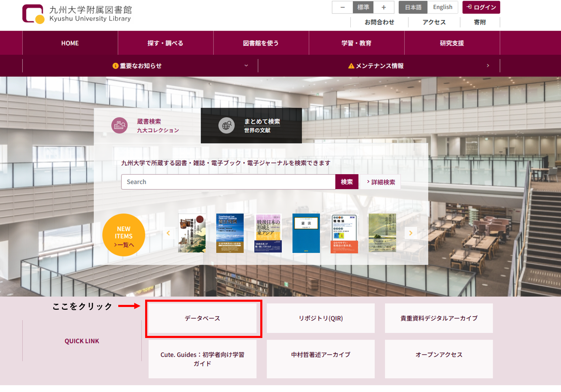Click the まとめて検索 globe icon
The width and height of the screenshot is (561, 392).
[x=227, y=125]
